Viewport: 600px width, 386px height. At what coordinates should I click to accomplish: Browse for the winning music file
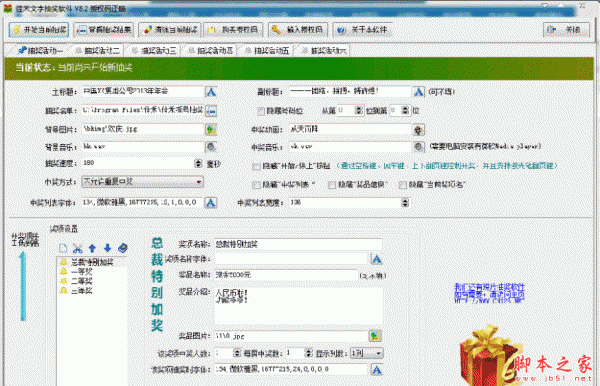pyautogui.click(x=418, y=147)
